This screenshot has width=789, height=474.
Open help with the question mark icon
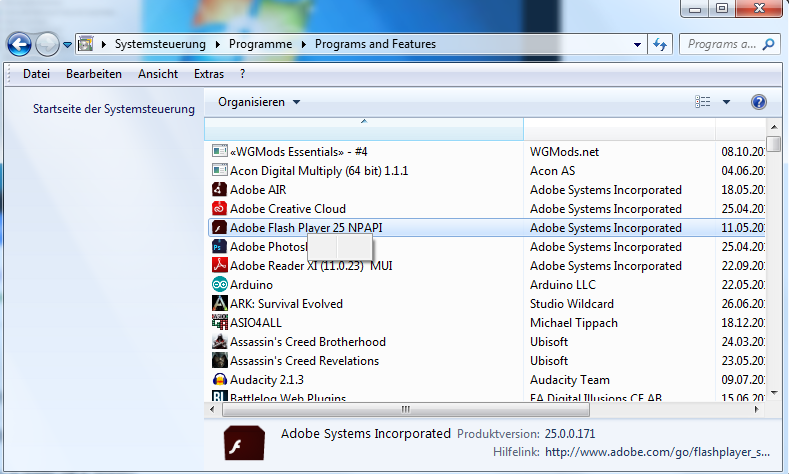point(758,102)
